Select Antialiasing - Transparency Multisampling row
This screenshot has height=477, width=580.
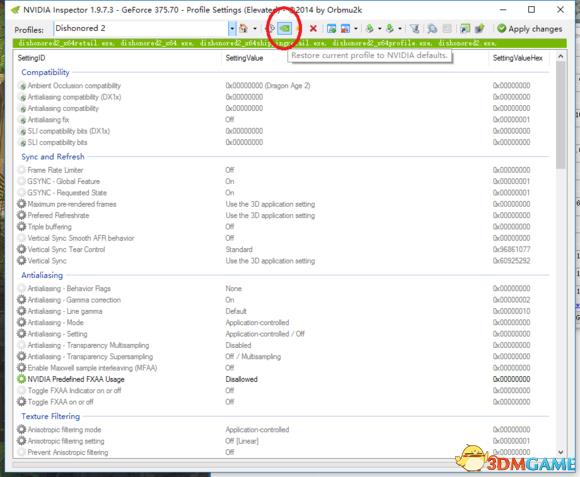click(x=284, y=345)
